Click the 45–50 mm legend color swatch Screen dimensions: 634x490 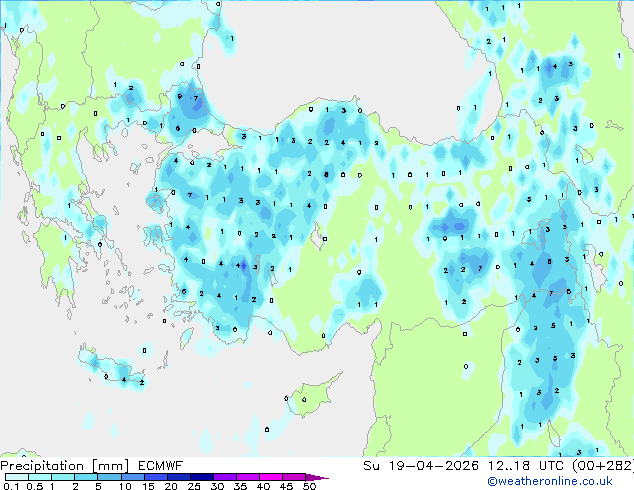click(x=294, y=477)
